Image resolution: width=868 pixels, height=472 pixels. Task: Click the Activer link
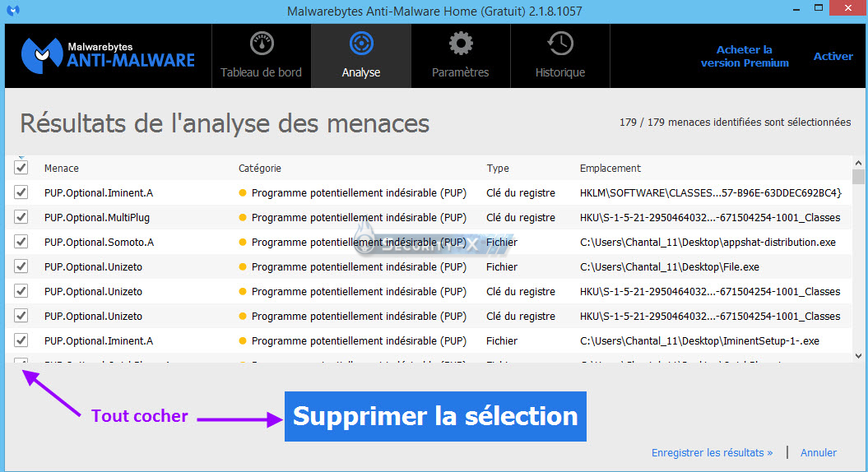[x=833, y=56]
